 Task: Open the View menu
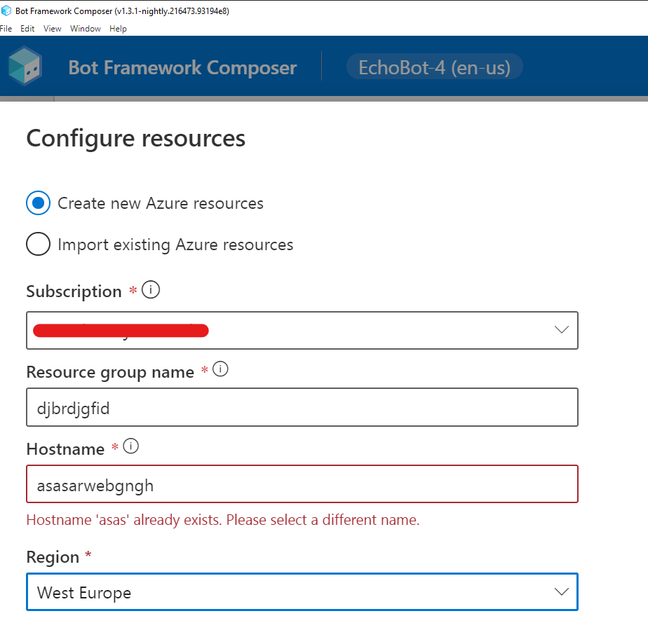click(x=52, y=28)
